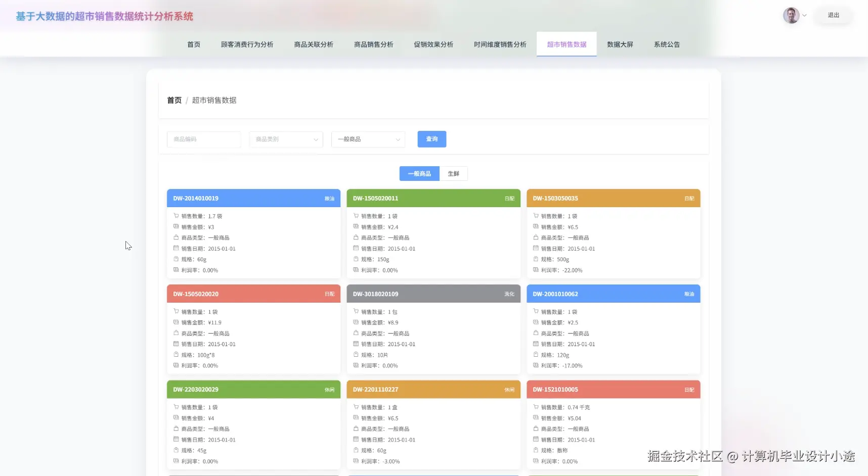868x476 pixels.
Task: Open the 顾客消费行为分析 navigation item
Action: [247, 44]
